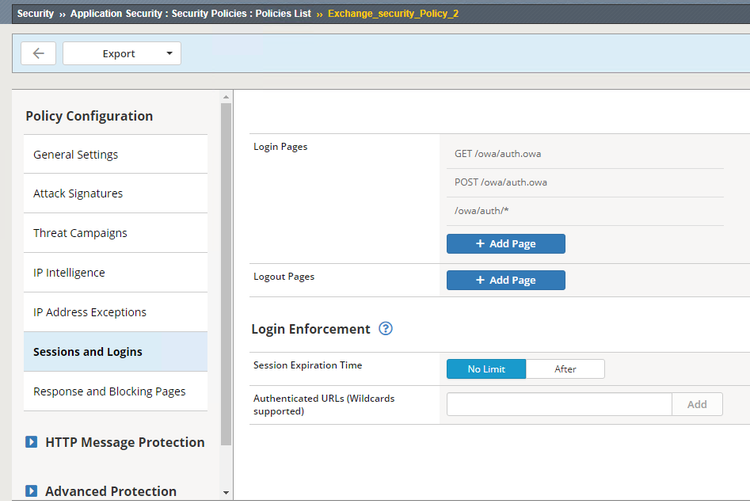Open the Export dropdown menu

coord(122,54)
